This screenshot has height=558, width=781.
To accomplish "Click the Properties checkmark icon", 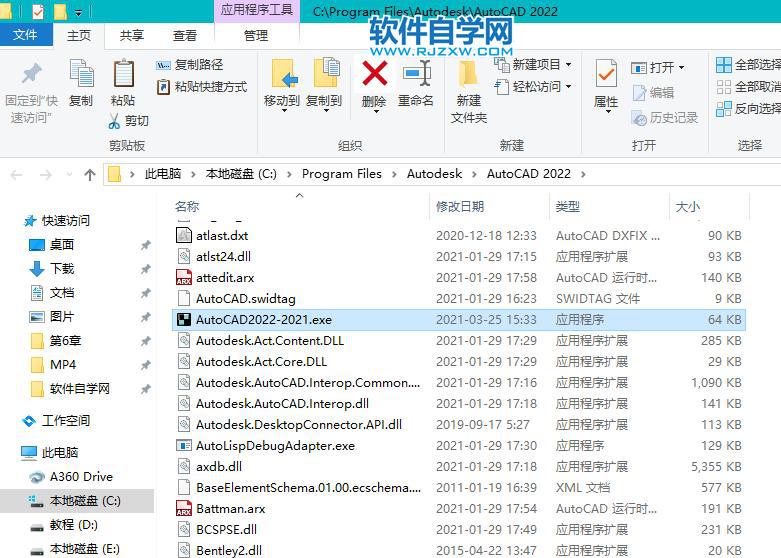I will point(606,74).
